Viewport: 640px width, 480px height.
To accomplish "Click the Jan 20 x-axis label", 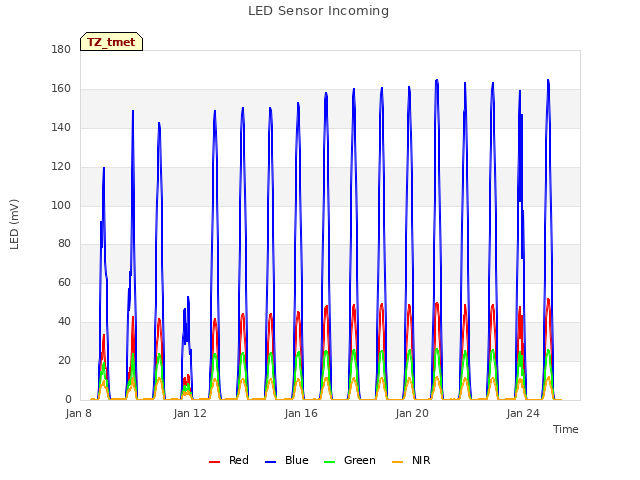I will click(x=412, y=413).
